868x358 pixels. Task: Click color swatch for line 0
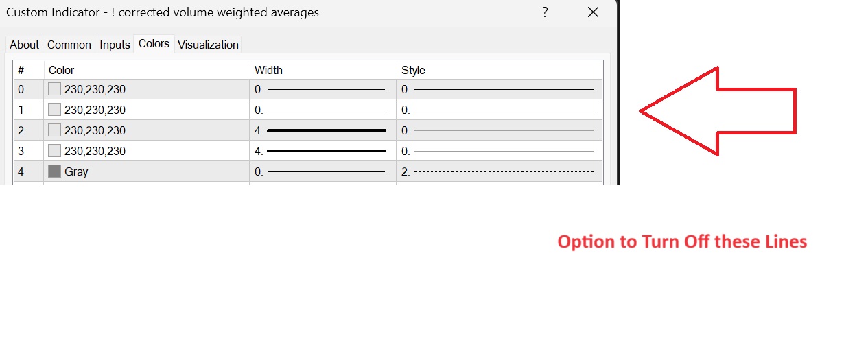coord(55,89)
